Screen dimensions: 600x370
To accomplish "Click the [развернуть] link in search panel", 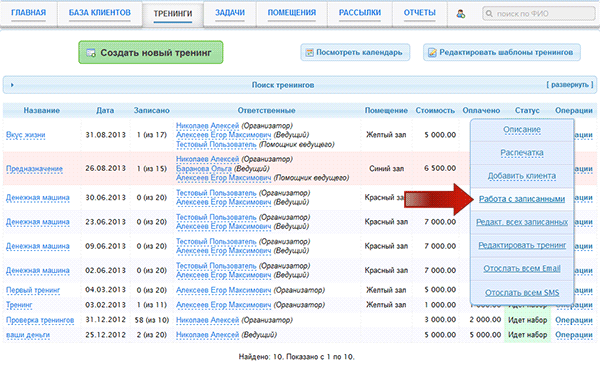I will click(x=569, y=85).
